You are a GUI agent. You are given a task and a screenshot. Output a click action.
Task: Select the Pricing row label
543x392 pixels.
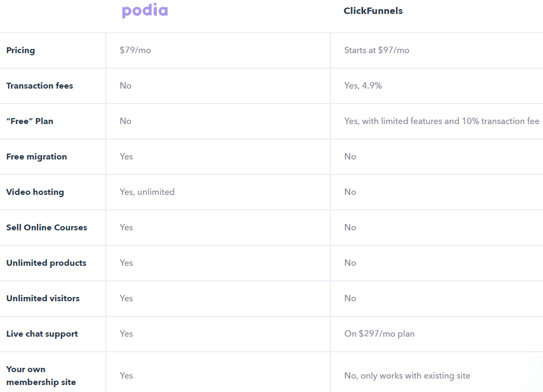20,50
